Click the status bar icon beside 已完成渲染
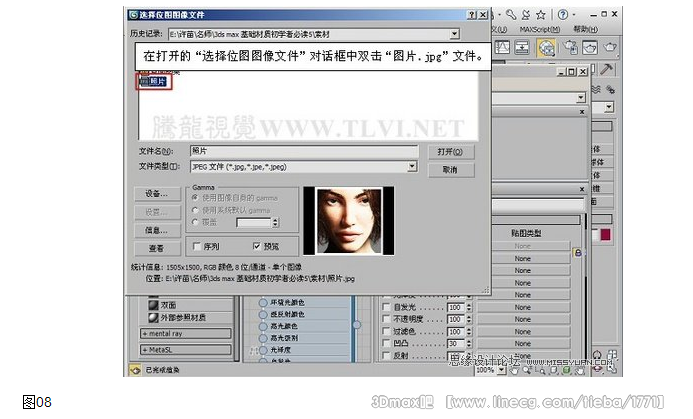Screen dimensions: 693x419 click(x=135, y=370)
